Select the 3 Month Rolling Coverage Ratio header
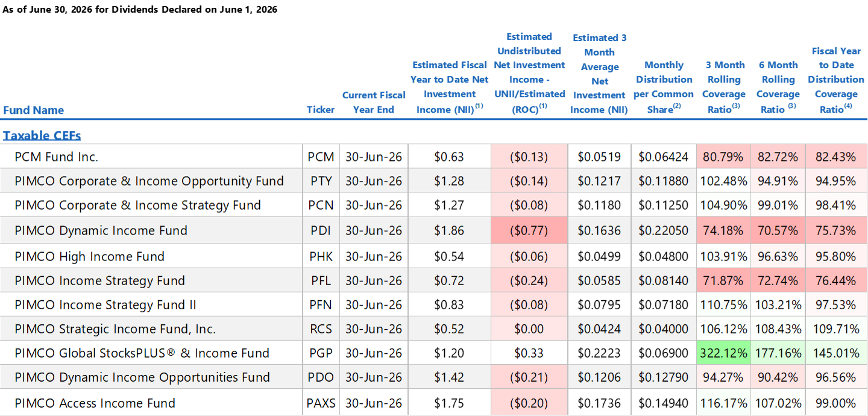The height and width of the screenshot is (416, 868). pos(724,87)
